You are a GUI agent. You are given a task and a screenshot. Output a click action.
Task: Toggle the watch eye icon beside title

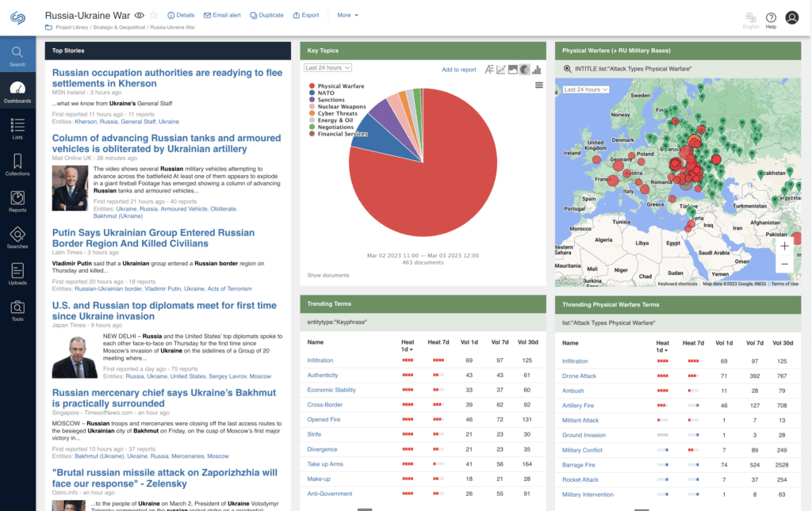pyautogui.click(x=140, y=16)
